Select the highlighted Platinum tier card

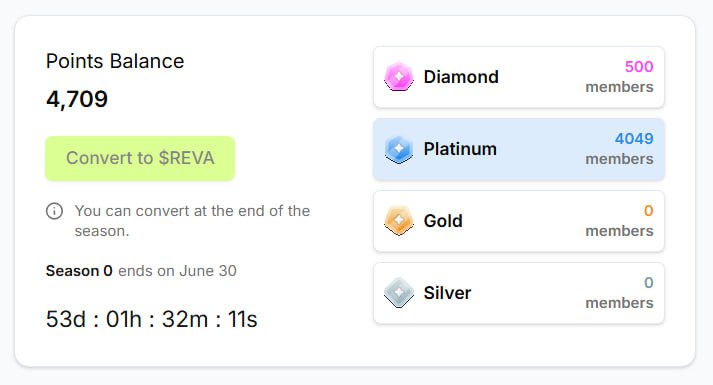click(x=519, y=149)
